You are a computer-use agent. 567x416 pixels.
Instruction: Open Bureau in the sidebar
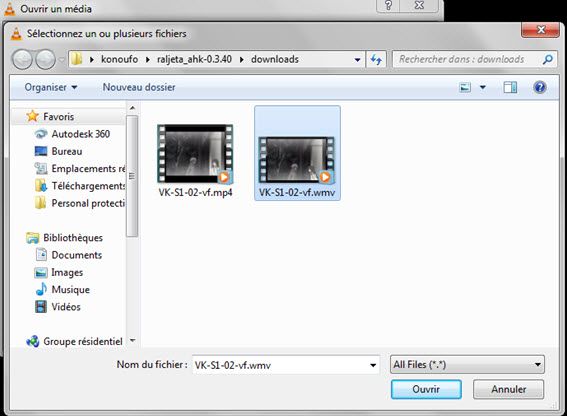pyautogui.click(x=67, y=151)
